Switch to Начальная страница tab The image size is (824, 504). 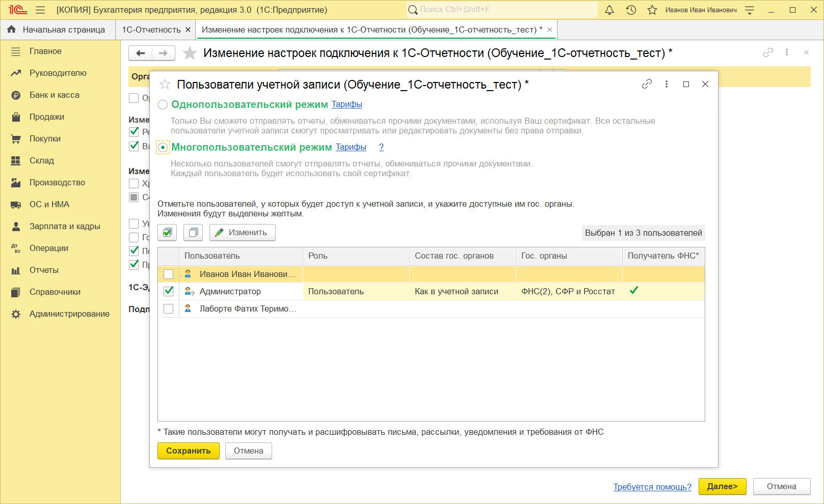58,30
